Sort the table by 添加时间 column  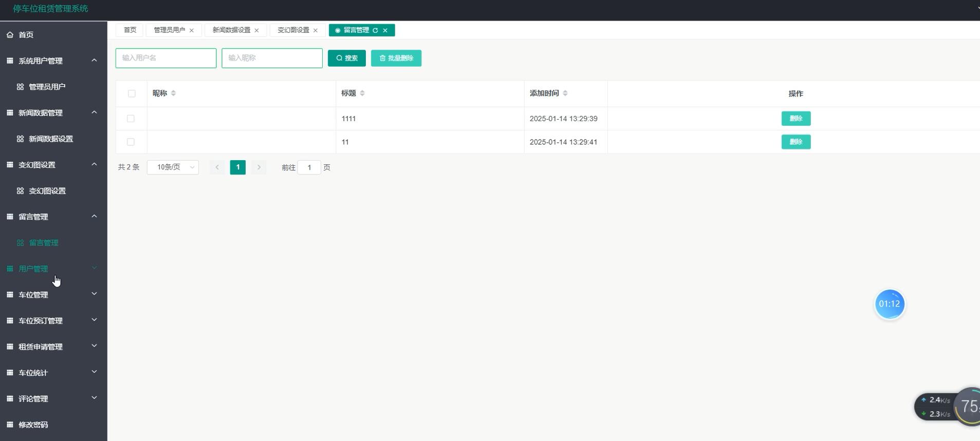(x=565, y=93)
